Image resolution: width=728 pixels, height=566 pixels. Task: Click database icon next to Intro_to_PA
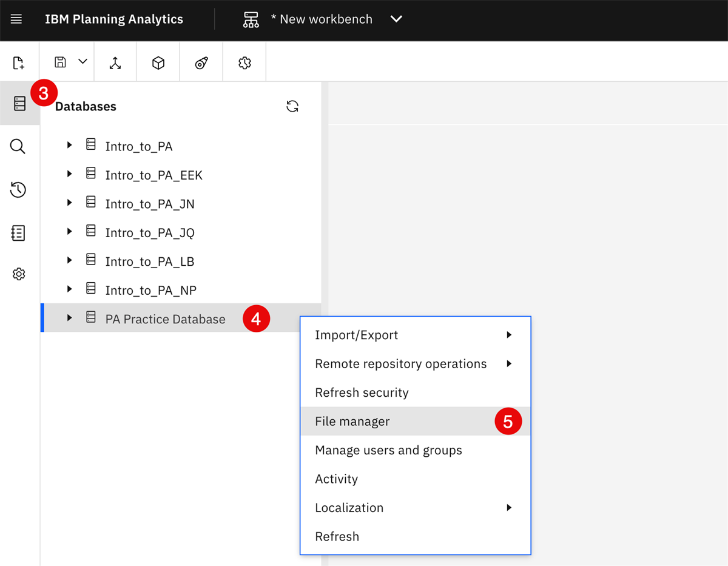[x=91, y=144]
